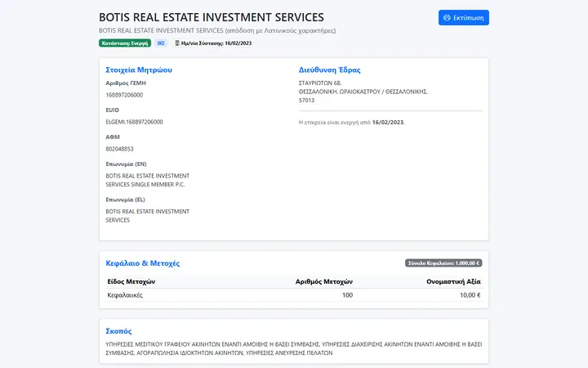
Task: Click the printer icon in Εκτύπωση button
Action: click(x=447, y=18)
